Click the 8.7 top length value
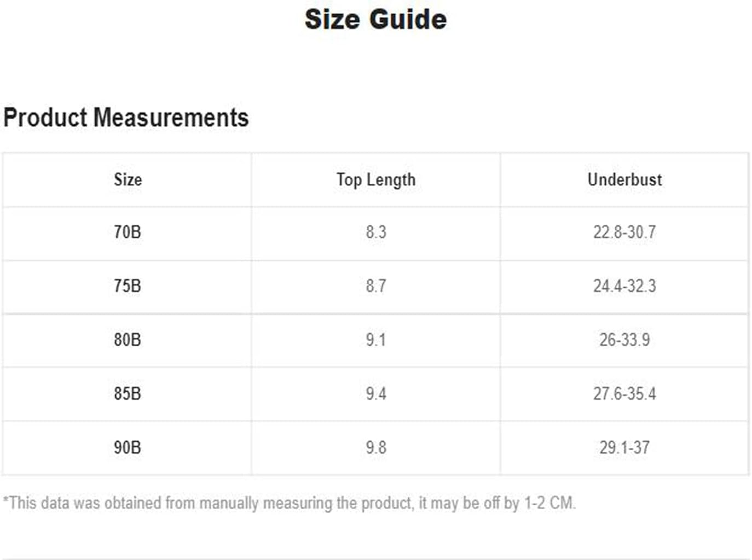752x560 pixels. point(376,285)
